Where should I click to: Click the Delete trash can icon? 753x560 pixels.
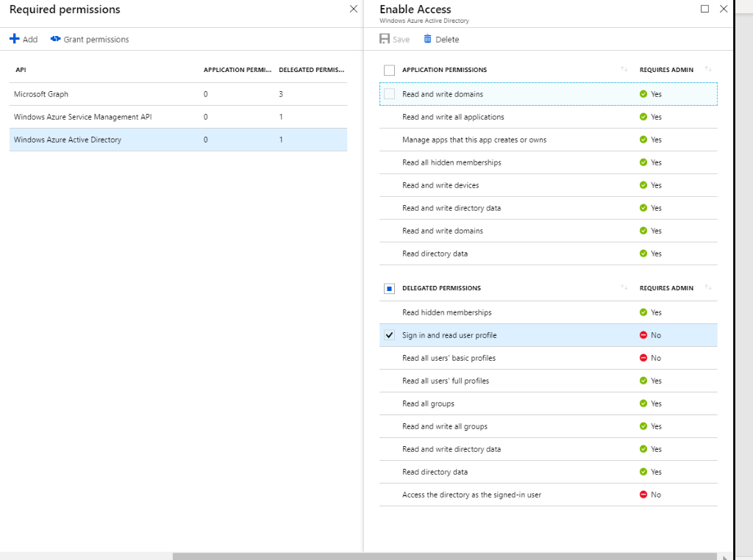427,39
